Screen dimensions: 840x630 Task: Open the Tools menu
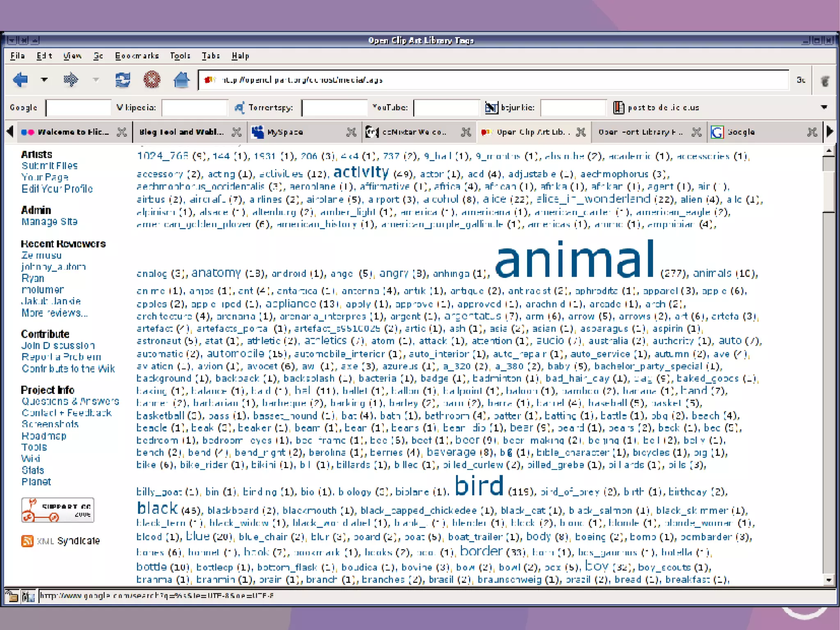[x=180, y=56]
